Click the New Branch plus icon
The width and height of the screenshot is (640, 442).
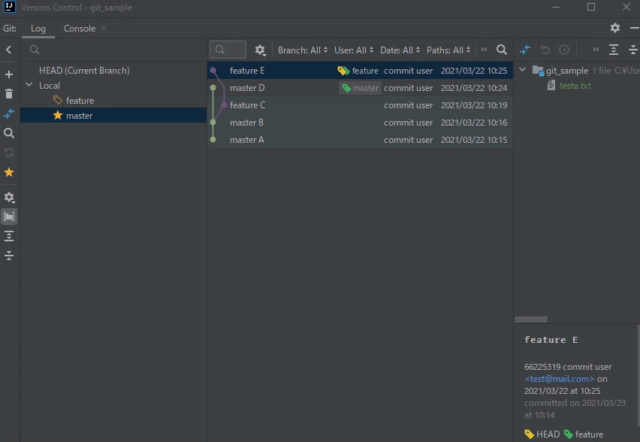(x=9, y=75)
